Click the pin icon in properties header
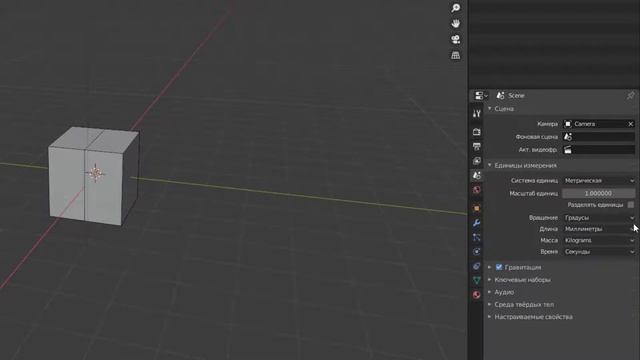This screenshot has height=360, width=640. tap(630, 96)
